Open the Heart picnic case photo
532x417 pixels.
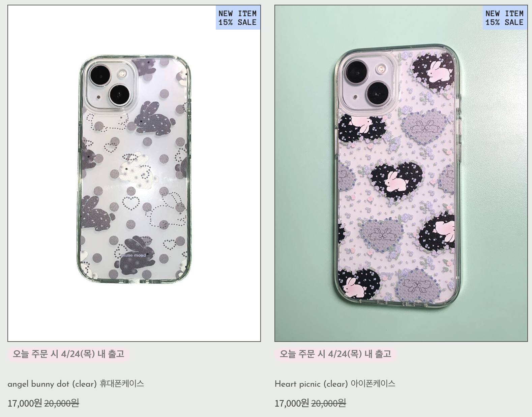coord(401,173)
